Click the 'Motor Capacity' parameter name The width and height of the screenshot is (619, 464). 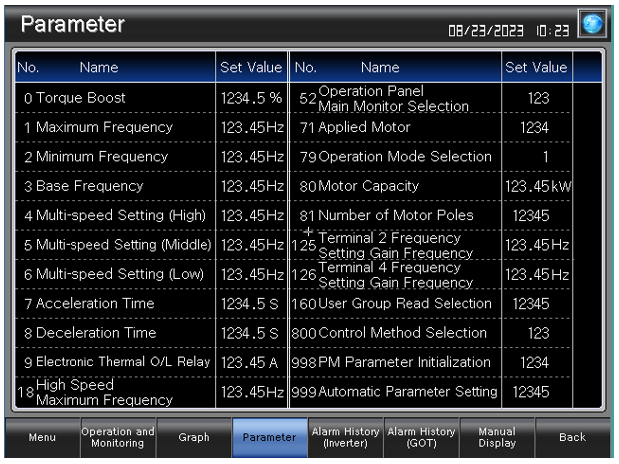click(x=368, y=186)
